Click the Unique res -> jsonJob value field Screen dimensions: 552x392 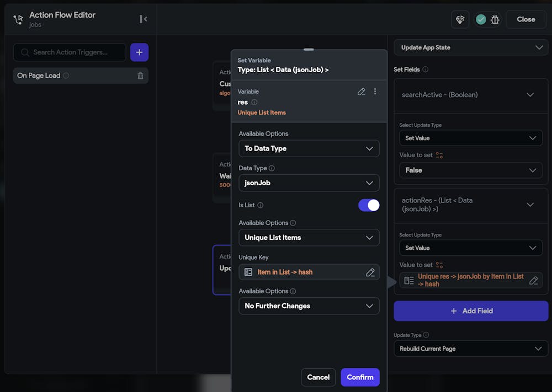coord(471,281)
